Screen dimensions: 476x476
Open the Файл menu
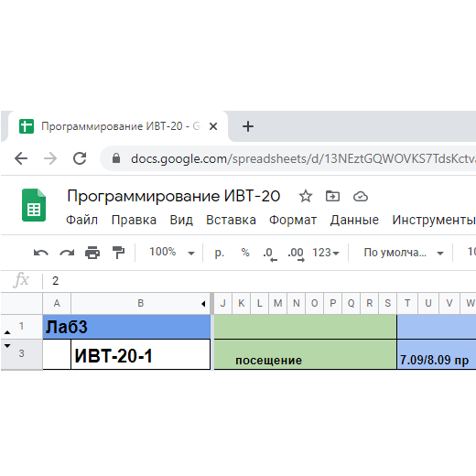click(x=81, y=220)
